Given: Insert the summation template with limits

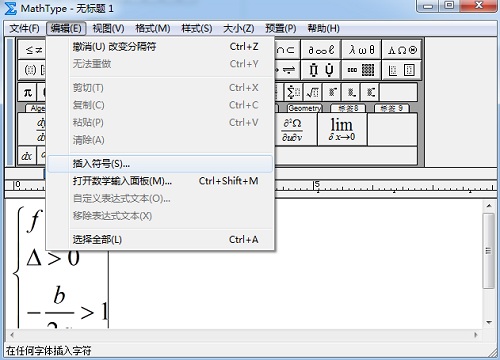Looking at the screenshot, I should coord(294,92).
